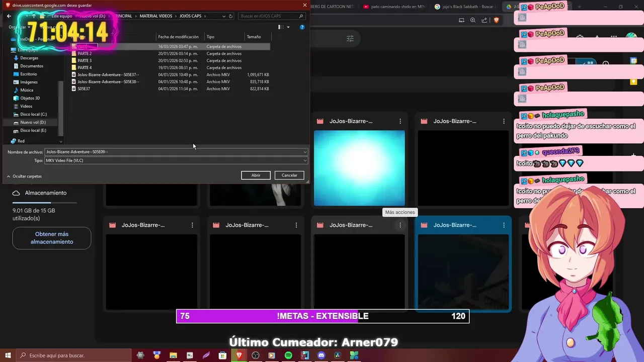644x362 pixels.
Task: Refresh the JOJOS CAPS folder listing
Action: pos(231,16)
